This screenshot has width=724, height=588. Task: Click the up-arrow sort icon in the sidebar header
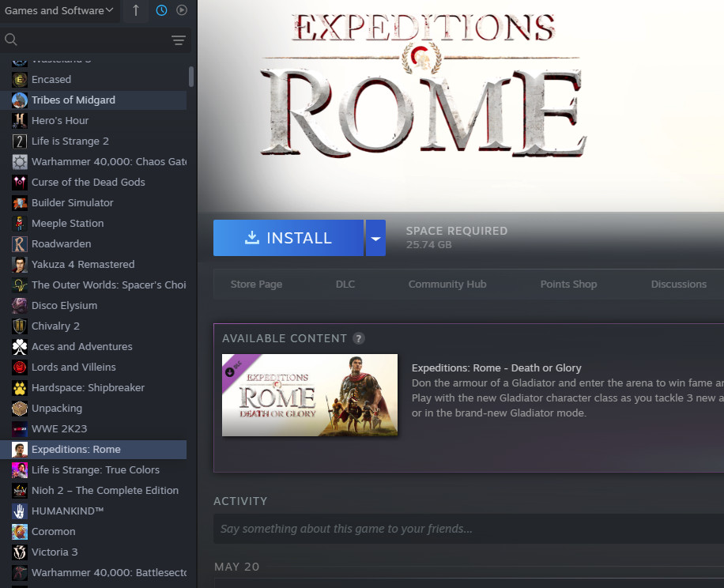tap(136, 10)
